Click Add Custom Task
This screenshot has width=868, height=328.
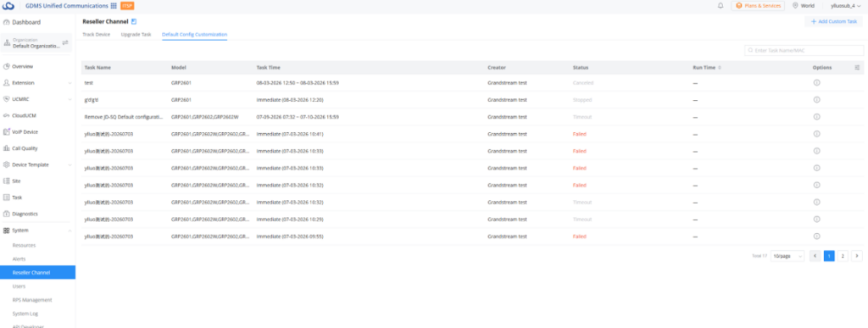click(834, 21)
